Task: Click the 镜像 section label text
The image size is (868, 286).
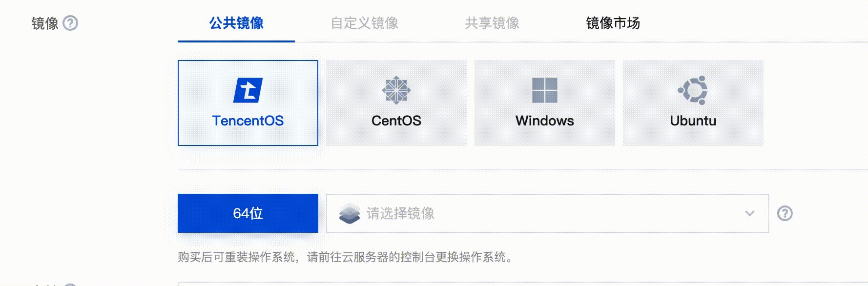Action: pos(45,23)
